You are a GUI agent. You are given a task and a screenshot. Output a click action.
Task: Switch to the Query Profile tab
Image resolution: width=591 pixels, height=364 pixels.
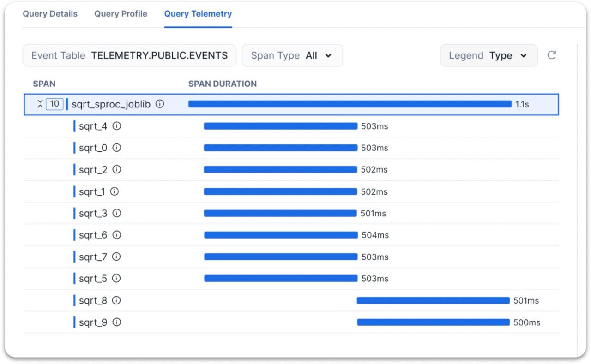coord(121,14)
